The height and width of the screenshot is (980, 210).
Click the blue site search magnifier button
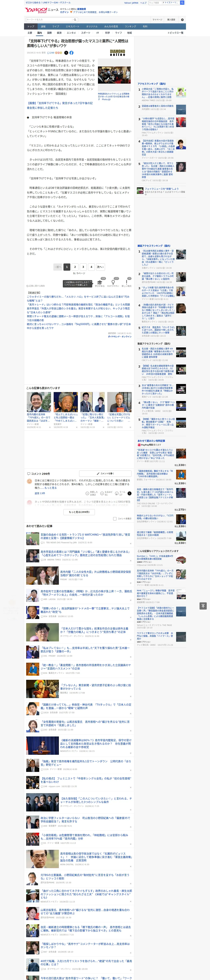point(182,3)
